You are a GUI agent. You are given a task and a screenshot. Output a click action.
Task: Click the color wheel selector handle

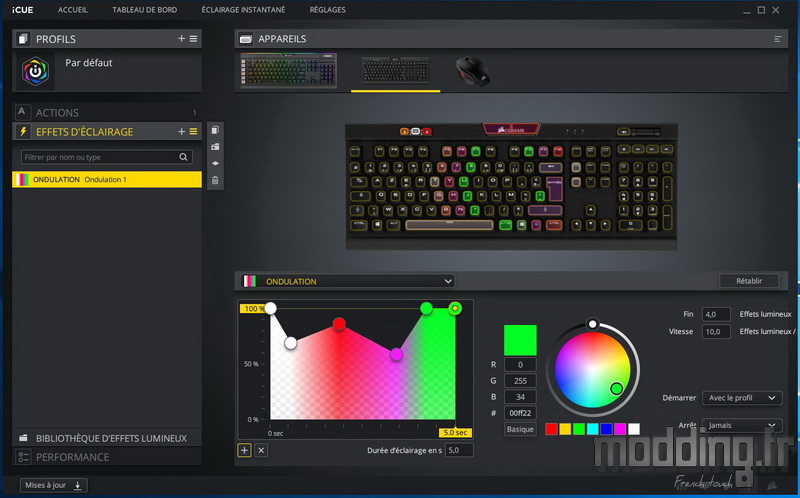point(616,389)
